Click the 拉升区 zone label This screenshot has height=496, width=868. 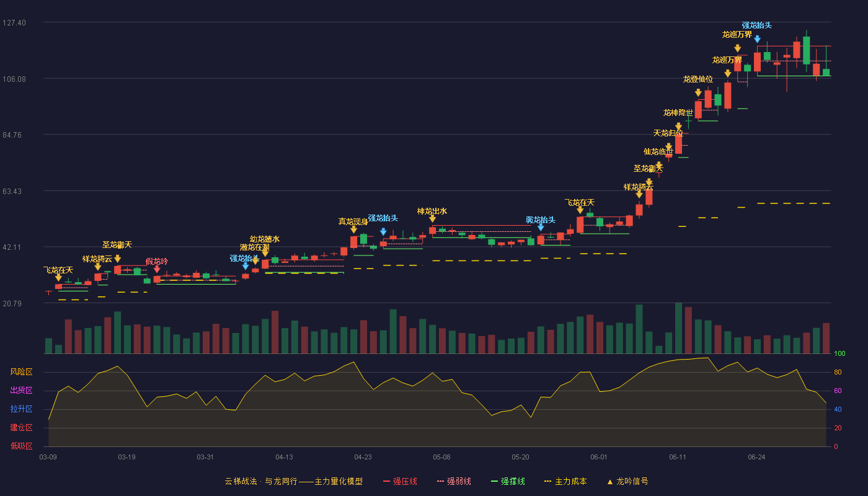pos(22,409)
